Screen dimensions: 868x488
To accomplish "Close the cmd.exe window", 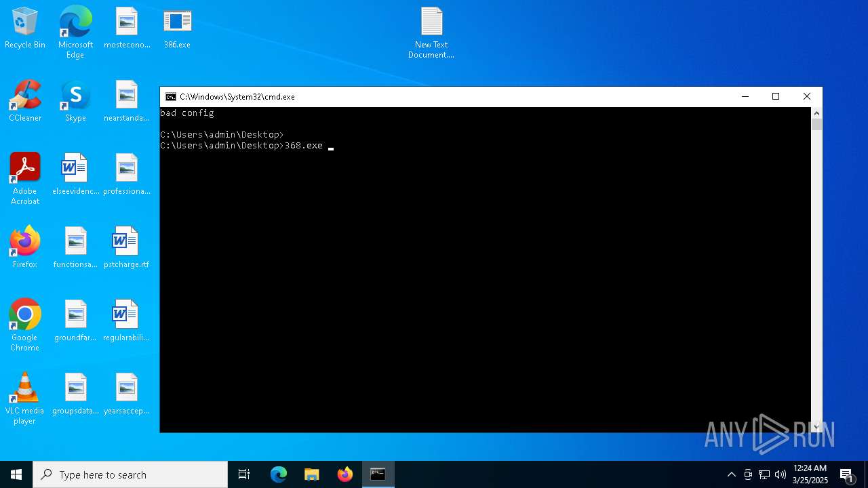I will coord(807,97).
